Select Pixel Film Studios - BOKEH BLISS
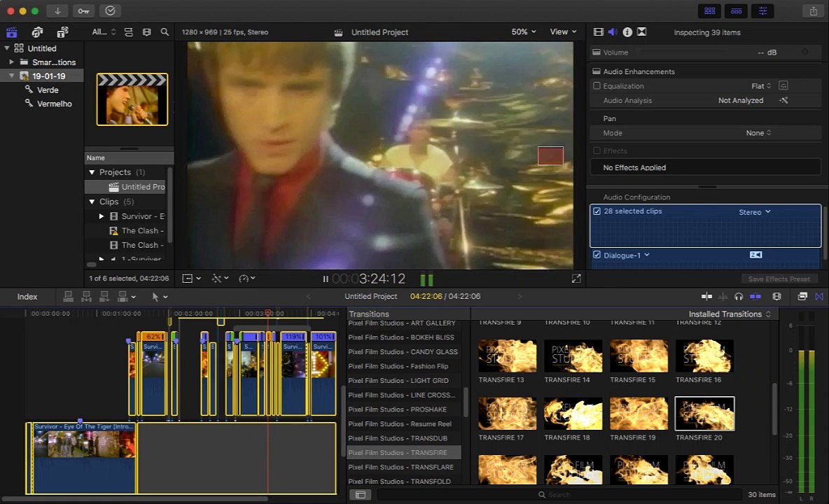Screen dimensions: 829x504 (x=403, y=337)
